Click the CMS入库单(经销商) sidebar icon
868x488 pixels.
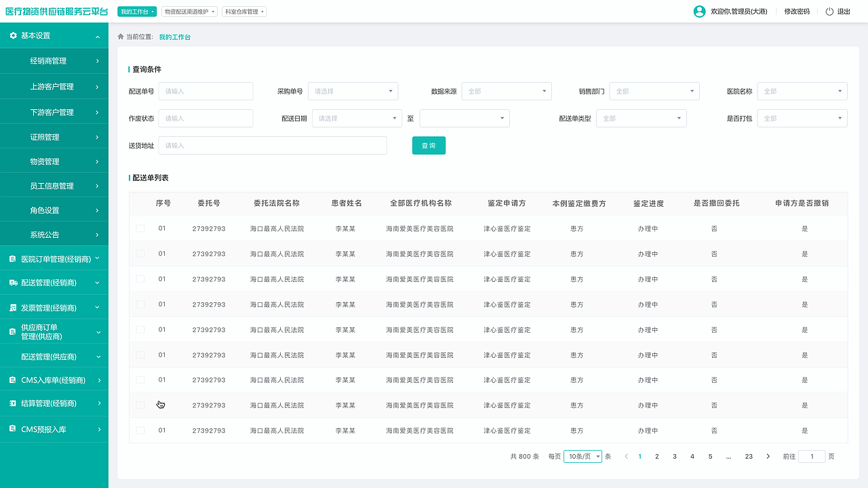13,380
